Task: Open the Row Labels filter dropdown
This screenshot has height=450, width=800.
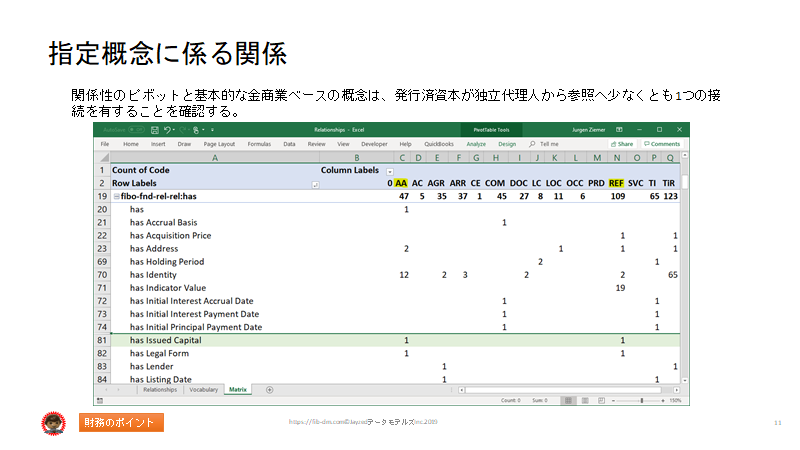Action: (315, 185)
